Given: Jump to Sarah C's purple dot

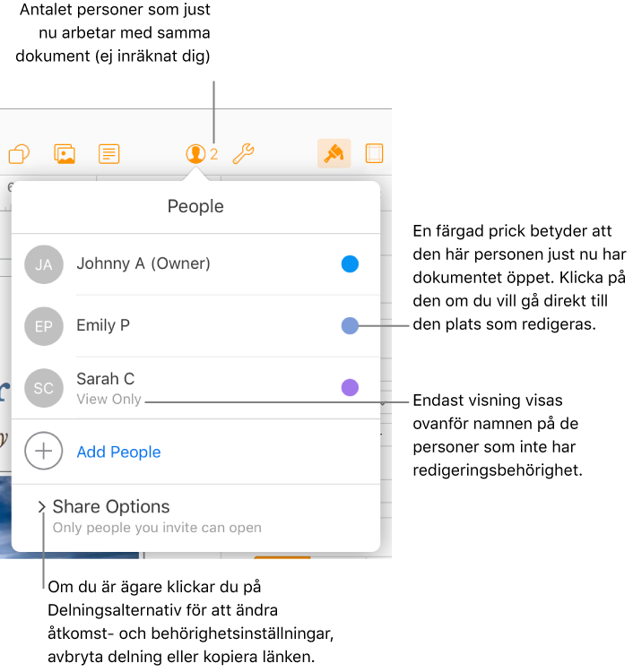Looking at the screenshot, I should [350, 387].
